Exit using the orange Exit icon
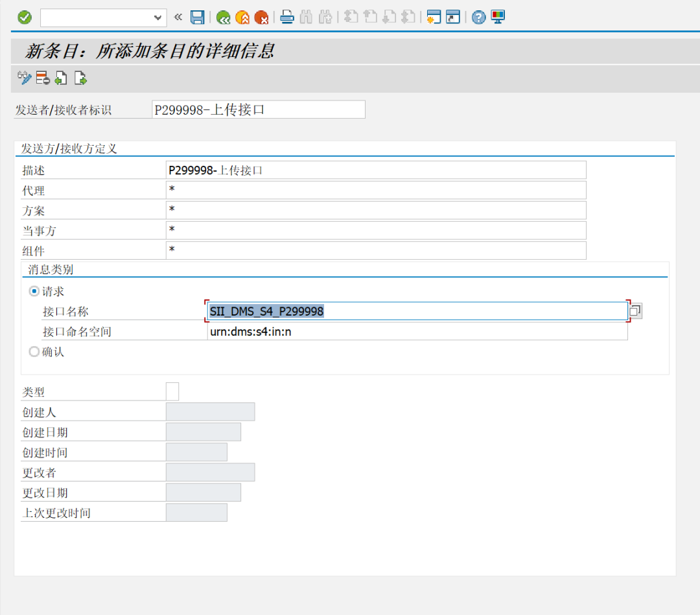The width and height of the screenshot is (700, 615). click(242, 17)
